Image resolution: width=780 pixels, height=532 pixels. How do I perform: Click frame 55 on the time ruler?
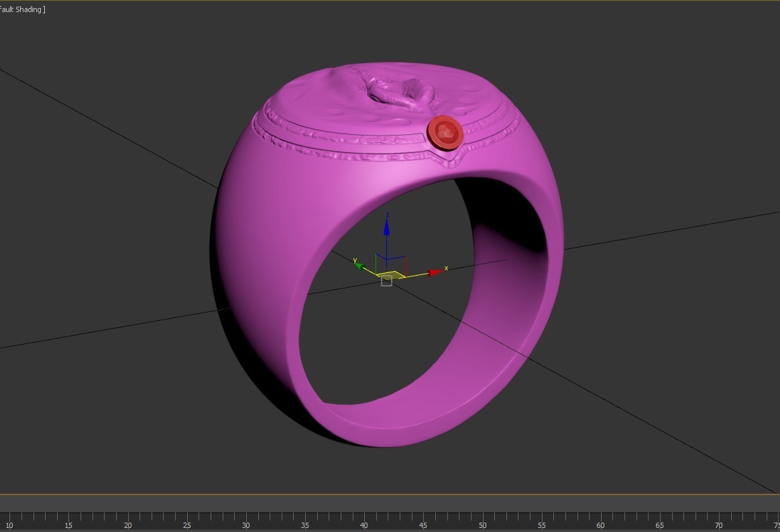pyautogui.click(x=541, y=525)
